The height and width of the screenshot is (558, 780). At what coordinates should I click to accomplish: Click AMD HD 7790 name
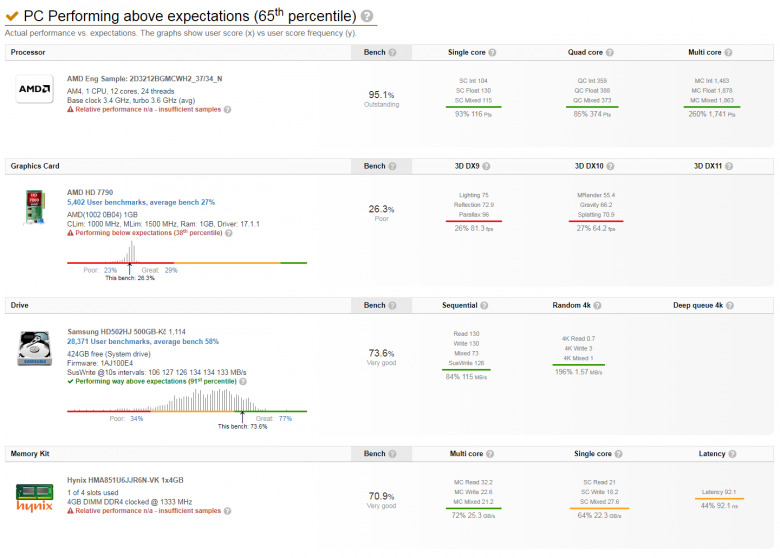coord(90,192)
